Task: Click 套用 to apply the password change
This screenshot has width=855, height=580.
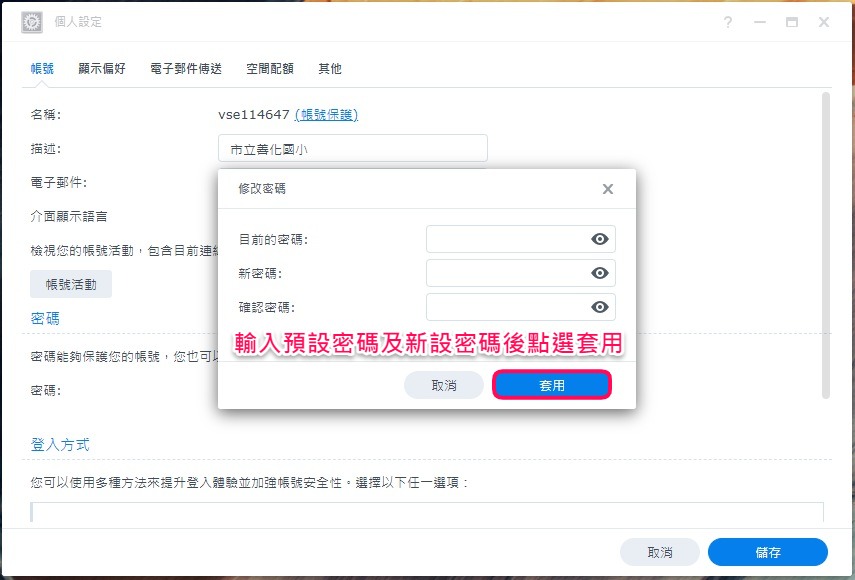Action: point(552,385)
